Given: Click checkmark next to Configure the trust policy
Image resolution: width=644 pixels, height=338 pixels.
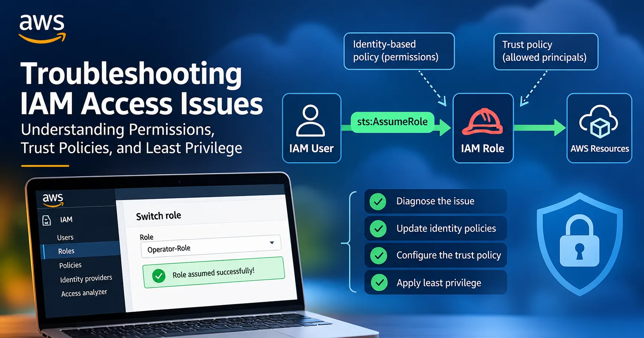Looking at the screenshot, I should pos(379,256).
